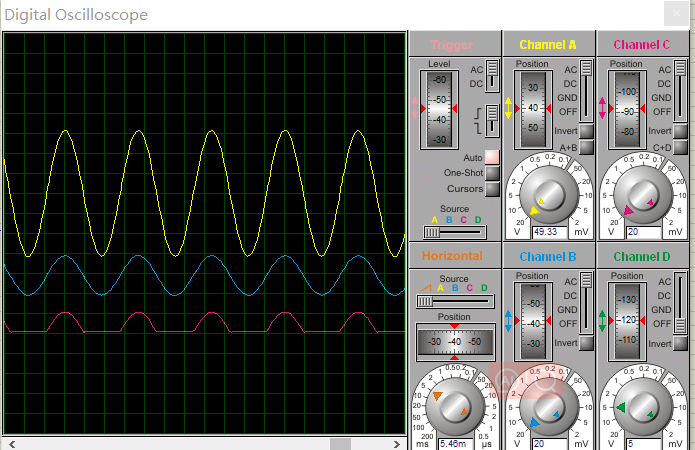Viewport: 695px width, 450px height.
Task: Toggle Channel A Invert button
Action: (586, 131)
